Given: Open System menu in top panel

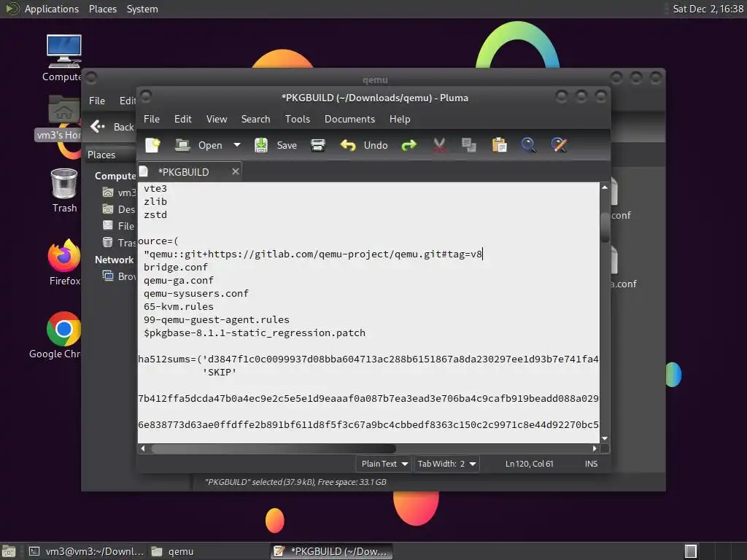Looking at the screenshot, I should (142, 9).
